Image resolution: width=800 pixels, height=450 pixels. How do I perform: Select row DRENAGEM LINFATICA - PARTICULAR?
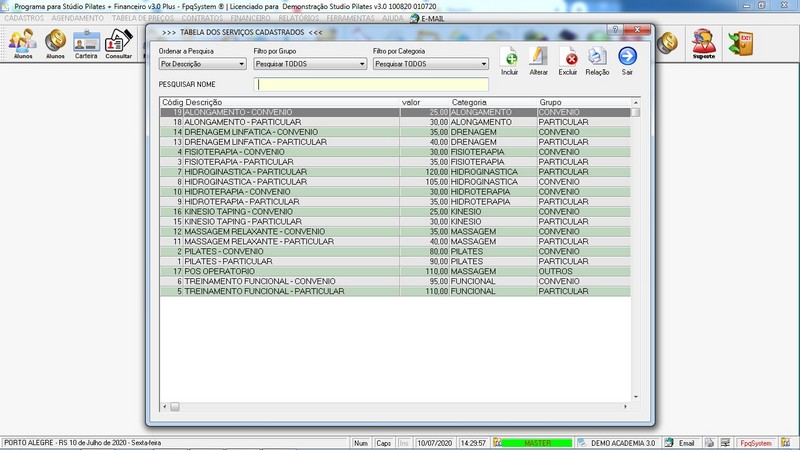tap(395, 142)
